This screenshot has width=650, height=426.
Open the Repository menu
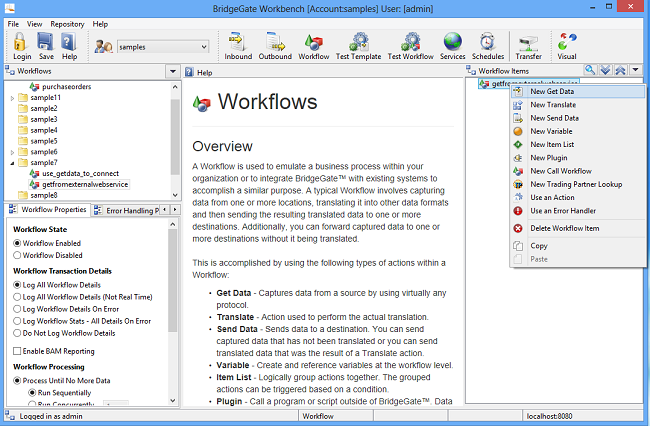point(67,23)
